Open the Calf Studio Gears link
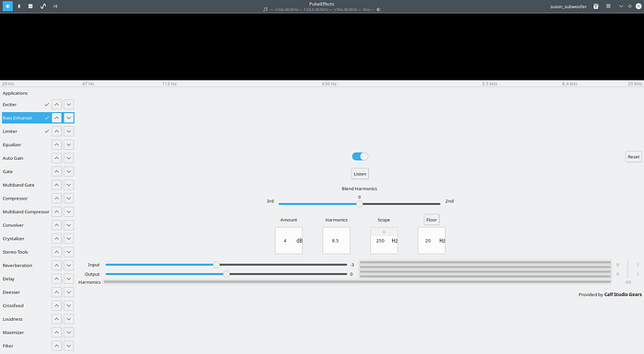 [x=623, y=294]
